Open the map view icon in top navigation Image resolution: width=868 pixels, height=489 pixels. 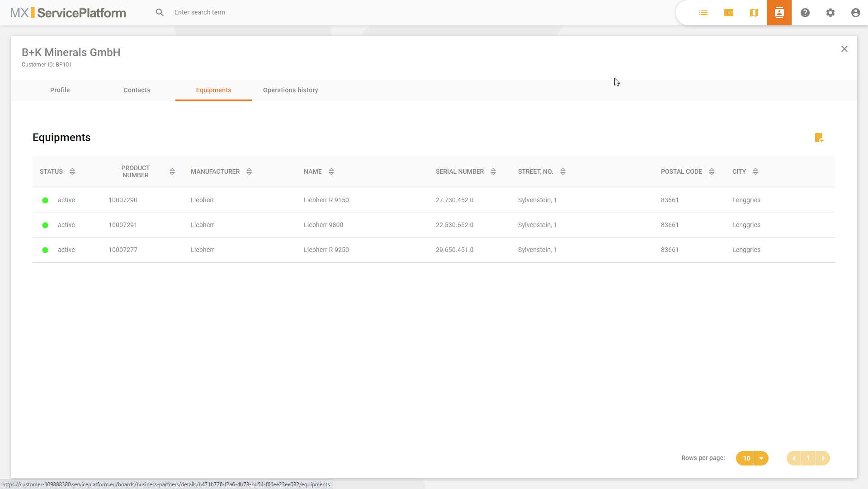click(754, 13)
